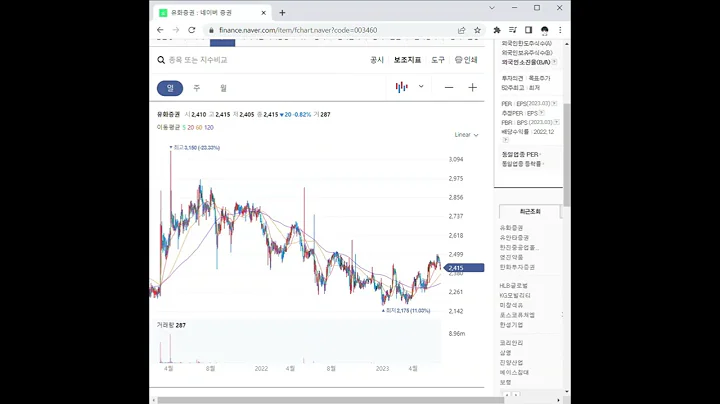Image resolution: width=720 pixels, height=404 pixels.
Task: Open 한화투자증권 in recent list
Action: (x=517, y=267)
